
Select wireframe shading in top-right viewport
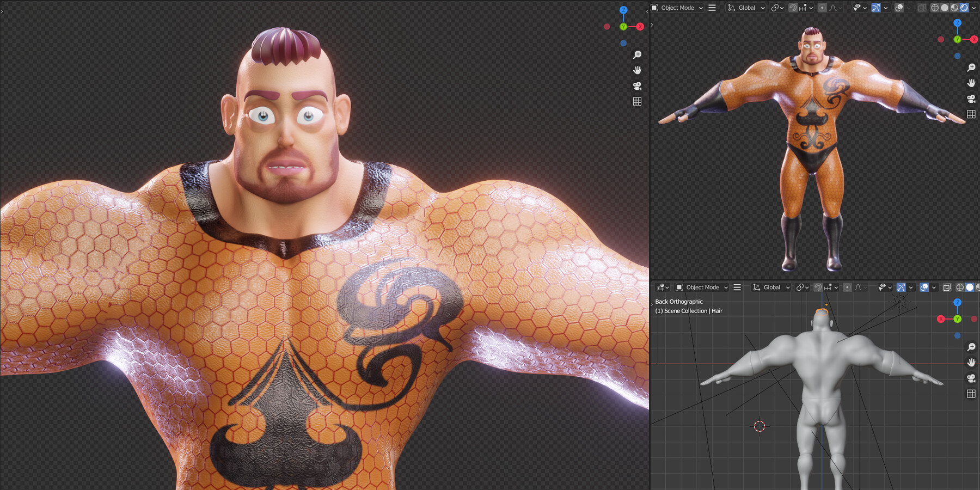coord(935,8)
